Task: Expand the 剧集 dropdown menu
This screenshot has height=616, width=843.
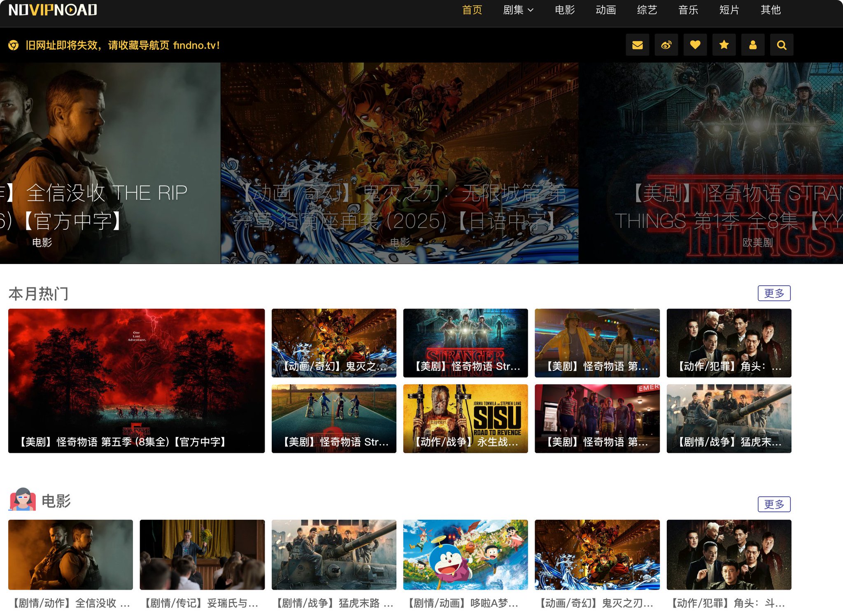Action: pyautogui.click(x=518, y=10)
